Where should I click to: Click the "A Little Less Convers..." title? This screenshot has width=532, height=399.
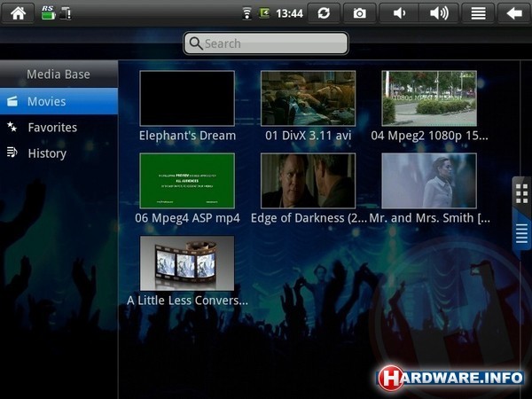pyautogui.click(x=187, y=301)
